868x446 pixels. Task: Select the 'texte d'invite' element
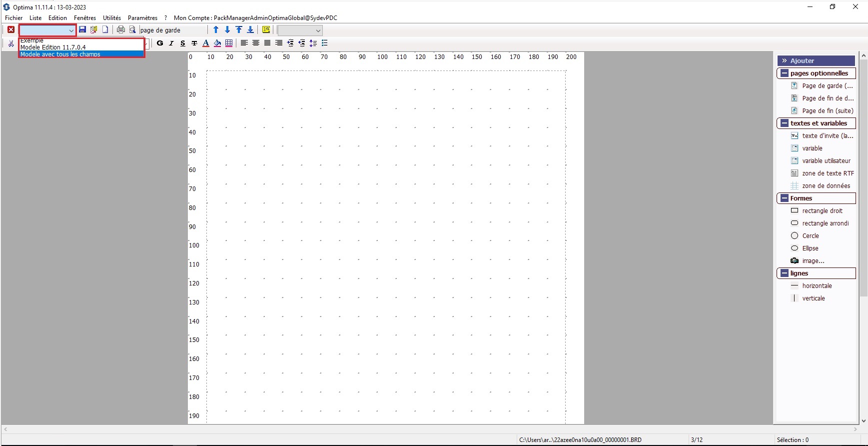pyautogui.click(x=822, y=135)
